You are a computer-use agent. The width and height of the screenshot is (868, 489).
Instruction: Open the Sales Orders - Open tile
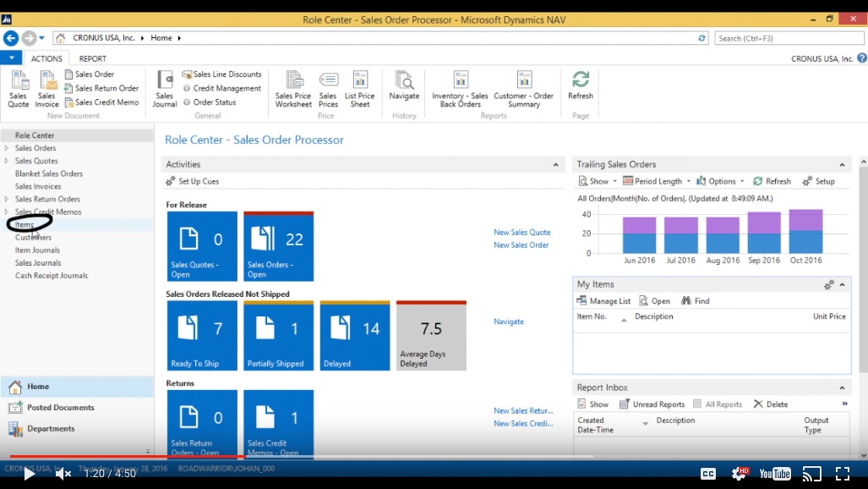point(278,246)
